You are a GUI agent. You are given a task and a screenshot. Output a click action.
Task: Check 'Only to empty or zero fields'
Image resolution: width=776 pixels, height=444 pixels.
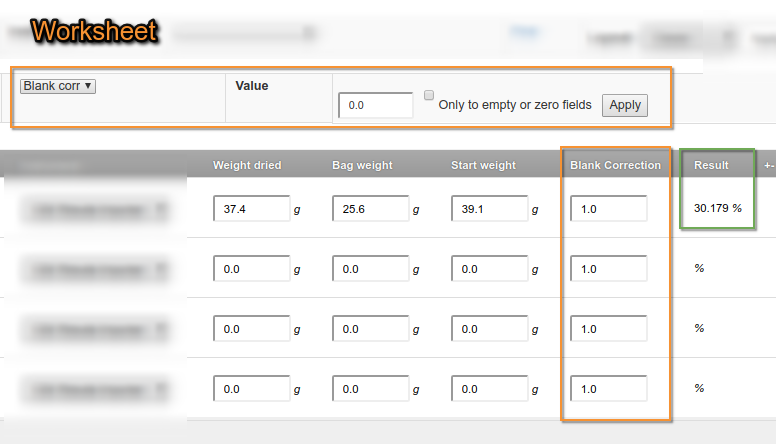pos(429,96)
